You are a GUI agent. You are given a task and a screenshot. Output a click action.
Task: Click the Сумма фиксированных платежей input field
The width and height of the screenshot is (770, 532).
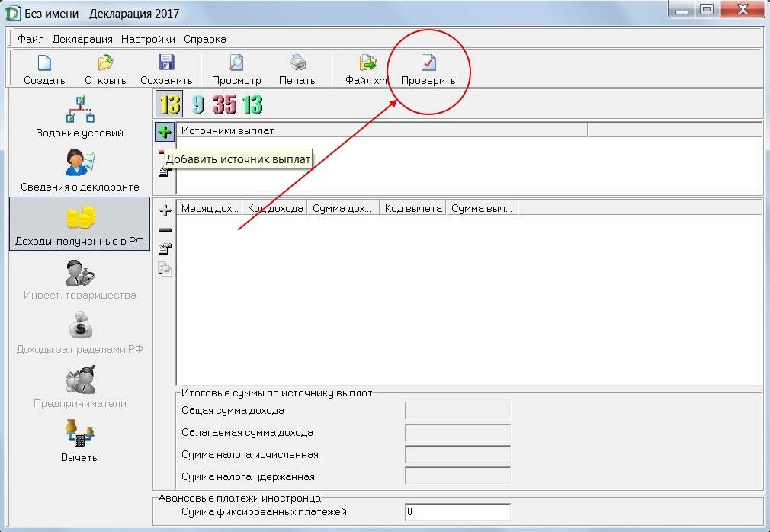point(457,512)
